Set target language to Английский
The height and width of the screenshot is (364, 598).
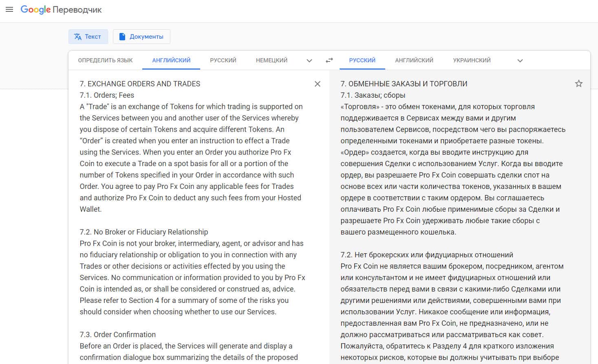[414, 60]
